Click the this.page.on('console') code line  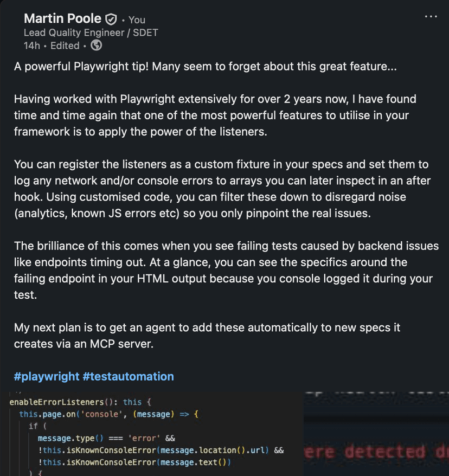[x=109, y=414]
